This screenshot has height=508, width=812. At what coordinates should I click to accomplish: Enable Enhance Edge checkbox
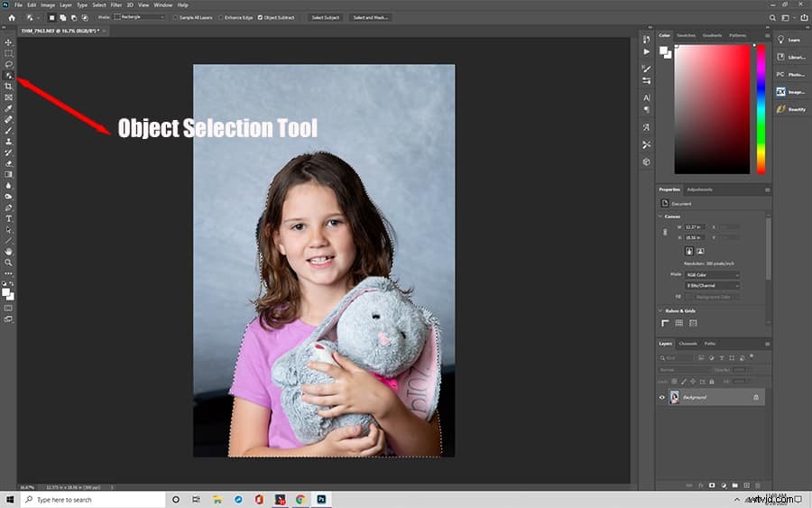coord(221,18)
